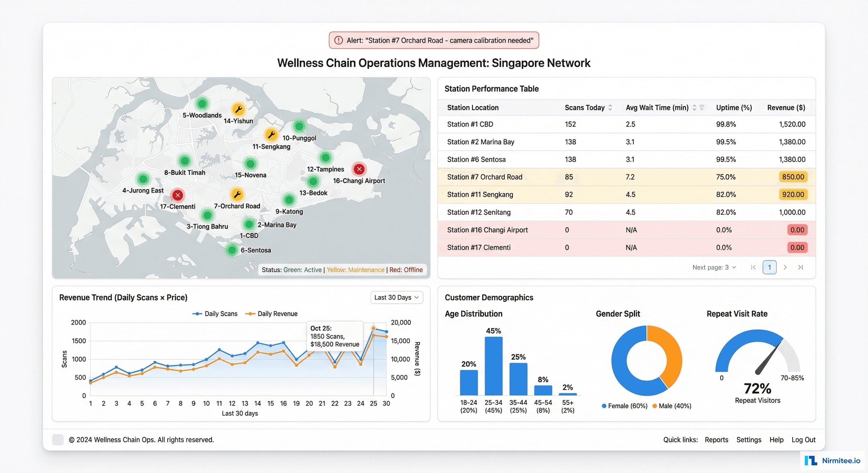Click the offline X icon at 16-Changi Airport

pyautogui.click(x=358, y=169)
